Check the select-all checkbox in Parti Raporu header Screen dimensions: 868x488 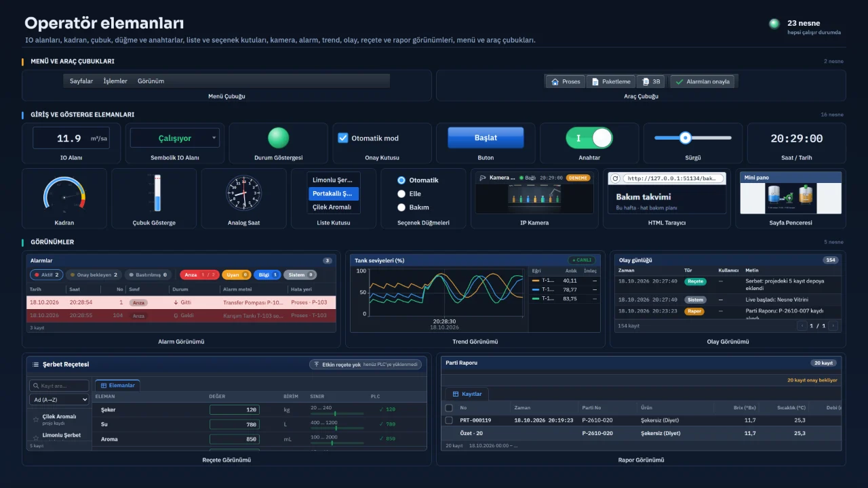tap(448, 408)
